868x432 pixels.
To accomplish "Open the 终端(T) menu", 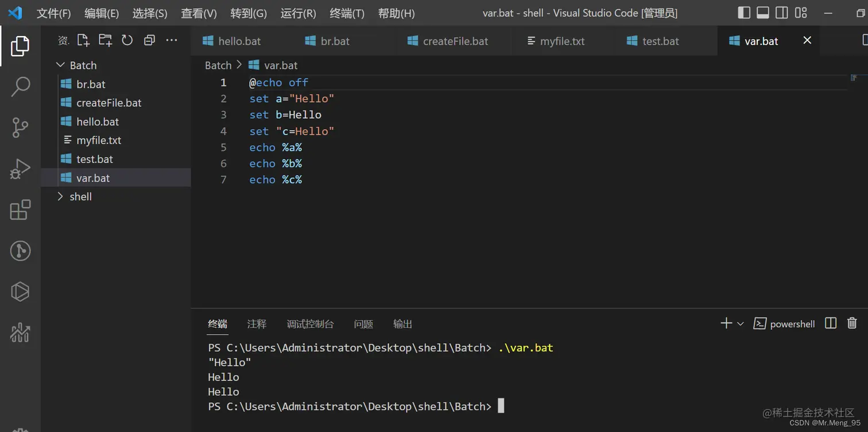I will click(347, 13).
